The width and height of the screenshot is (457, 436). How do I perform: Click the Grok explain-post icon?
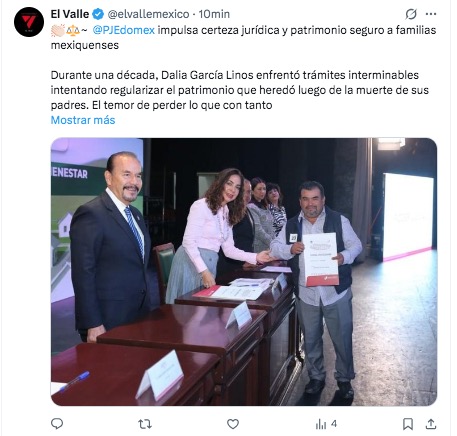pyautogui.click(x=411, y=14)
